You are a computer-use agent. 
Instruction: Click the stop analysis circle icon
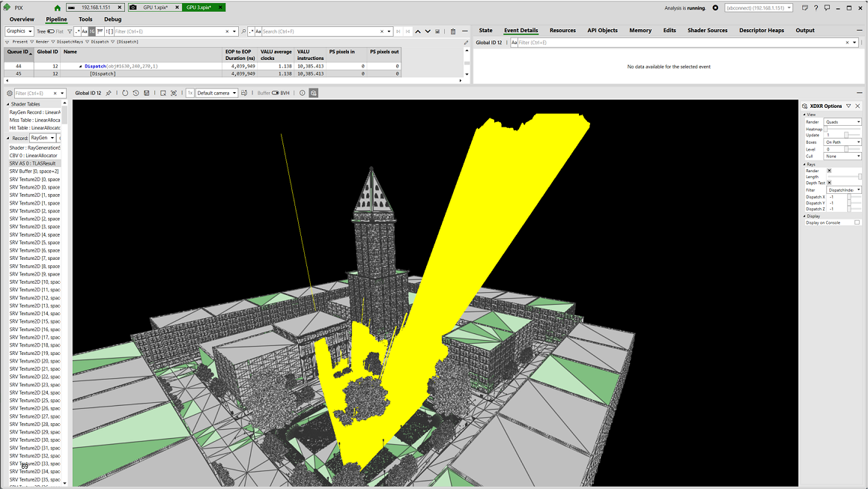[715, 7]
